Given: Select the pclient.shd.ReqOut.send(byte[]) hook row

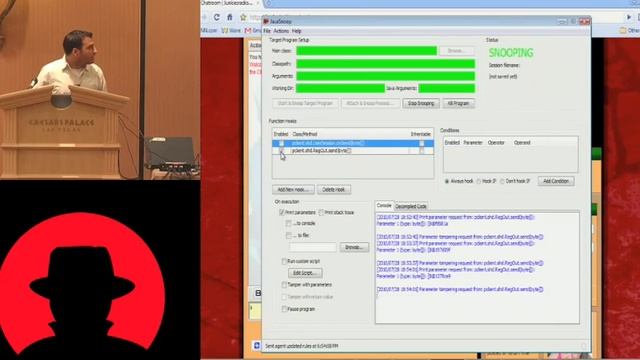Looking at the screenshot, I should click(353, 151).
